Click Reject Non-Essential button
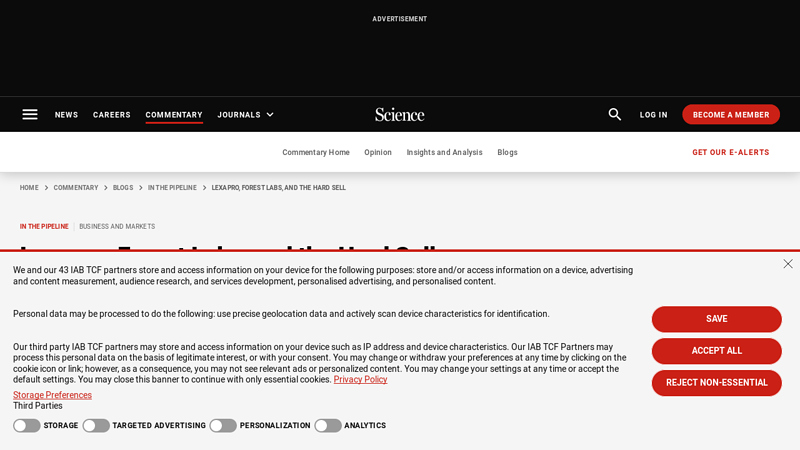 tap(716, 383)
